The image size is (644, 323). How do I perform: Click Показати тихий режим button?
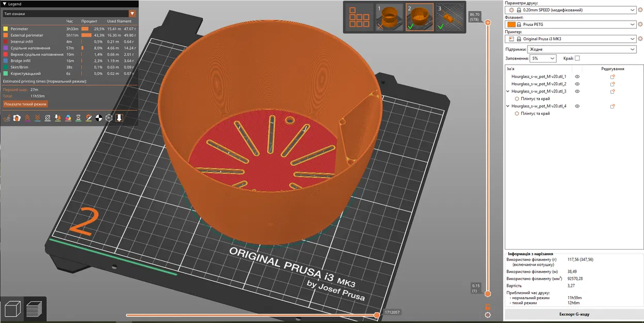click(25, 104)
